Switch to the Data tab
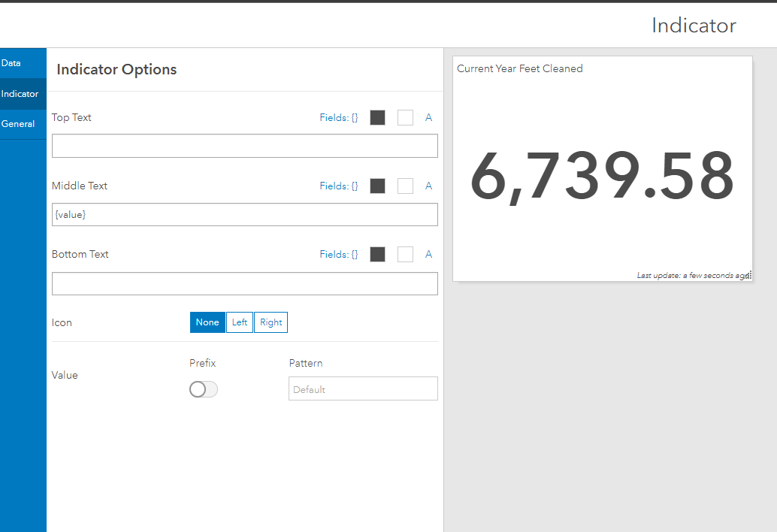 coord(11,63)
